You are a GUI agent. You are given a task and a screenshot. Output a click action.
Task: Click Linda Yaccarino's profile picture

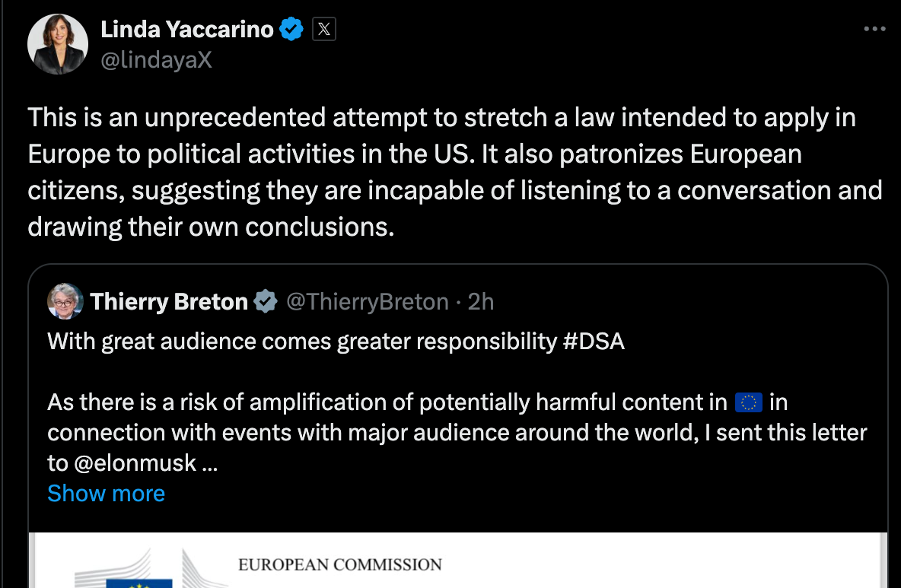[x=57, y=43]
